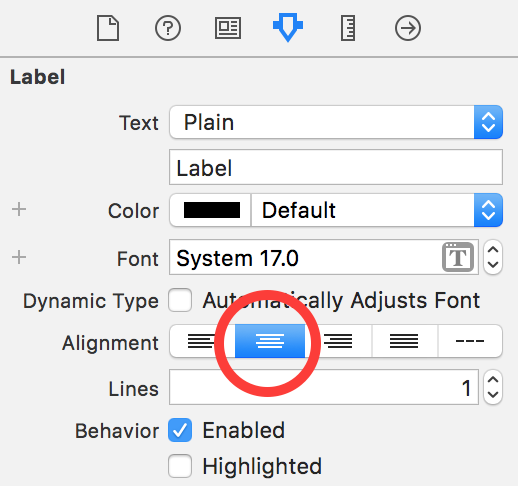Click the font picker T icon

[458, 257]
